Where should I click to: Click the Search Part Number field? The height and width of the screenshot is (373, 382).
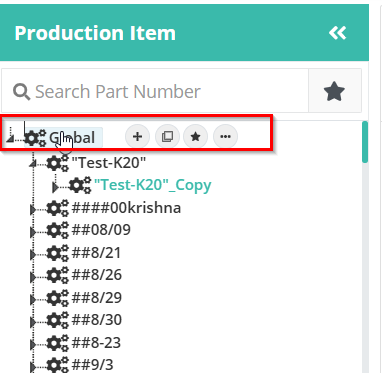tap(155, 91)
